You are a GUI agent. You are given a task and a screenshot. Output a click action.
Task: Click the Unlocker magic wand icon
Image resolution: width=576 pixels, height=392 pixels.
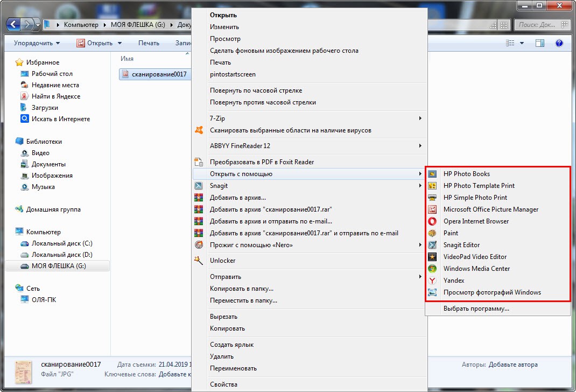(x=199, y=261)
